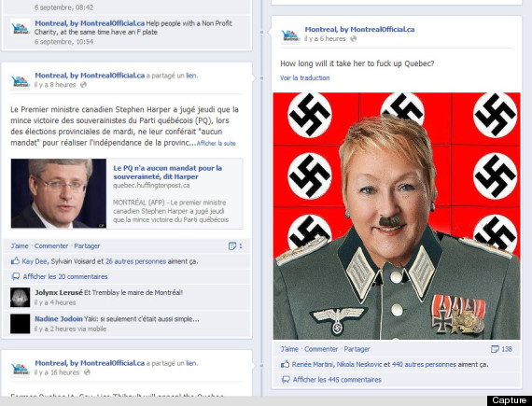Image resolution: width=532 pixels, height=406 pixels.
Task: Click Partager under Harper post
Action: coord(87,245)
